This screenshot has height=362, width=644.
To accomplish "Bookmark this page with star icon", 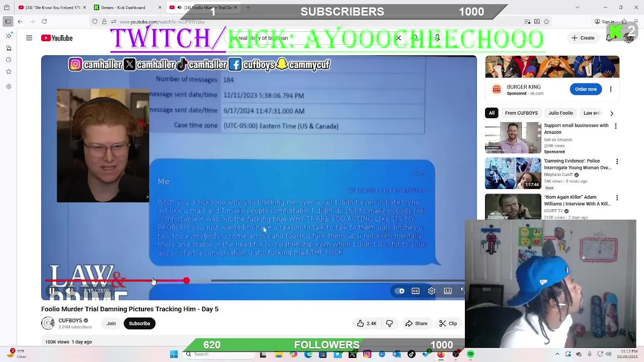I will point(546,22).
